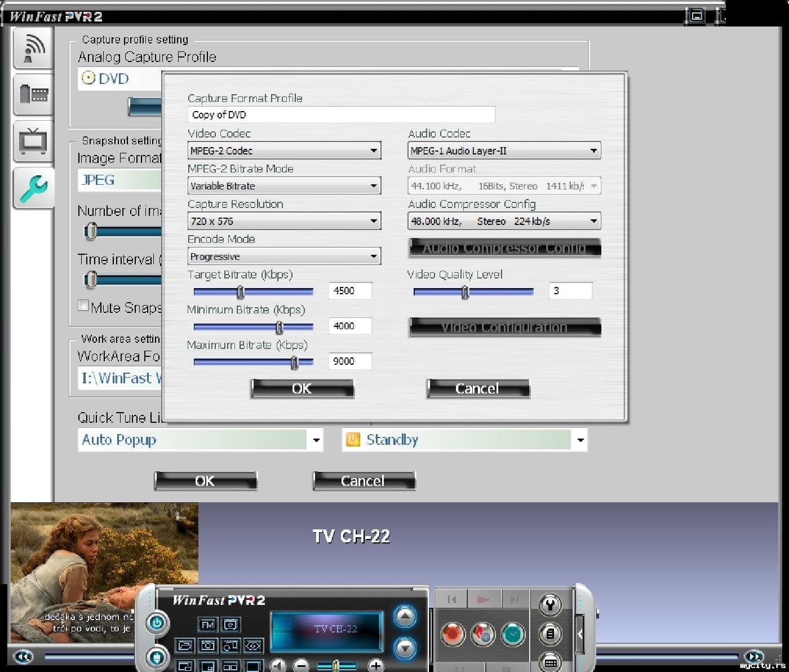
Task: Click the TV preview video thumbnail
Action: pos(104,572)
